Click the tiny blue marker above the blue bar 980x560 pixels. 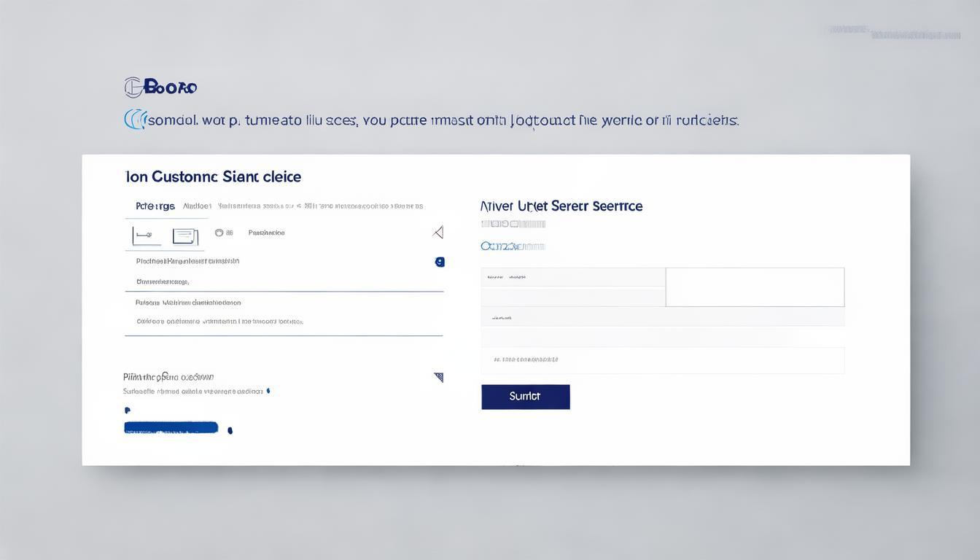128,411
